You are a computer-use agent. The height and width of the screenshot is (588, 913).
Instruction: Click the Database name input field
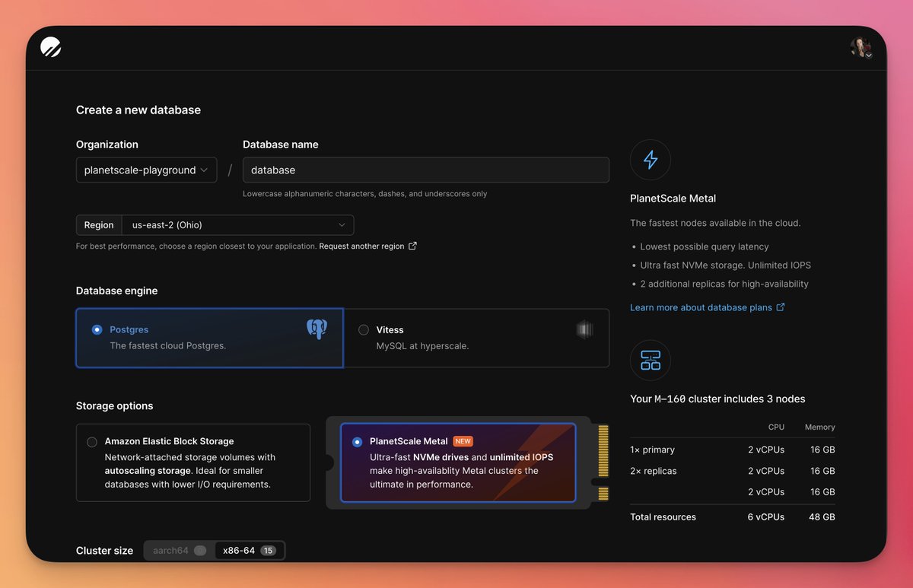tap(426, 170)
